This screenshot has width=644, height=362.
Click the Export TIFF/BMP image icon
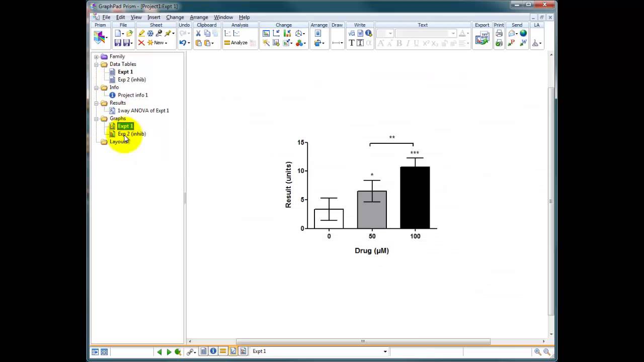481,38
